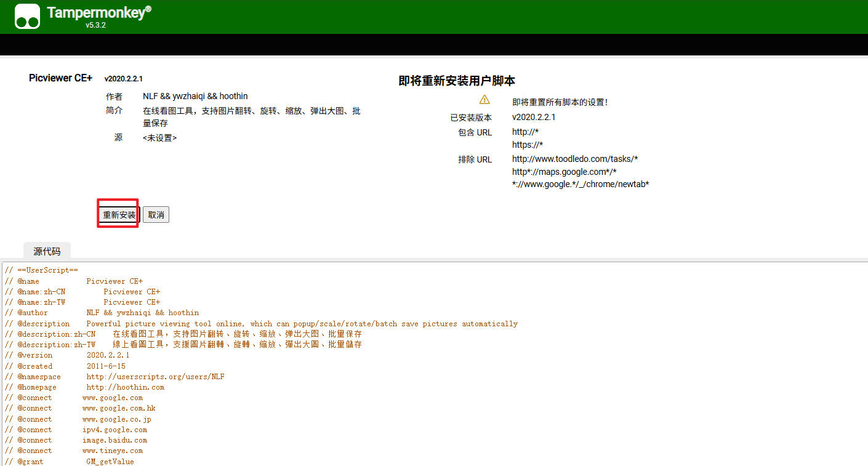Click the Tampermonkey logo icon
This screenshot has height=466, width=868.
point(28,17)
